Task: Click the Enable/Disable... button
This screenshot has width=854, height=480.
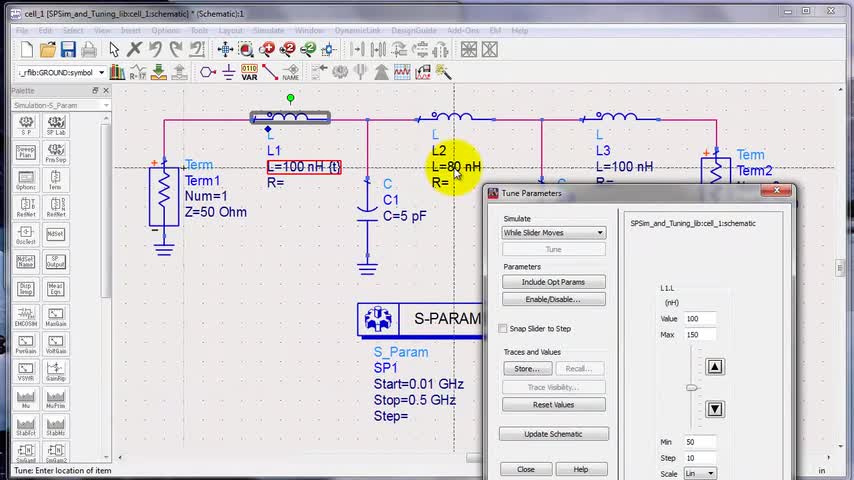Action: [x=553, y=299]
